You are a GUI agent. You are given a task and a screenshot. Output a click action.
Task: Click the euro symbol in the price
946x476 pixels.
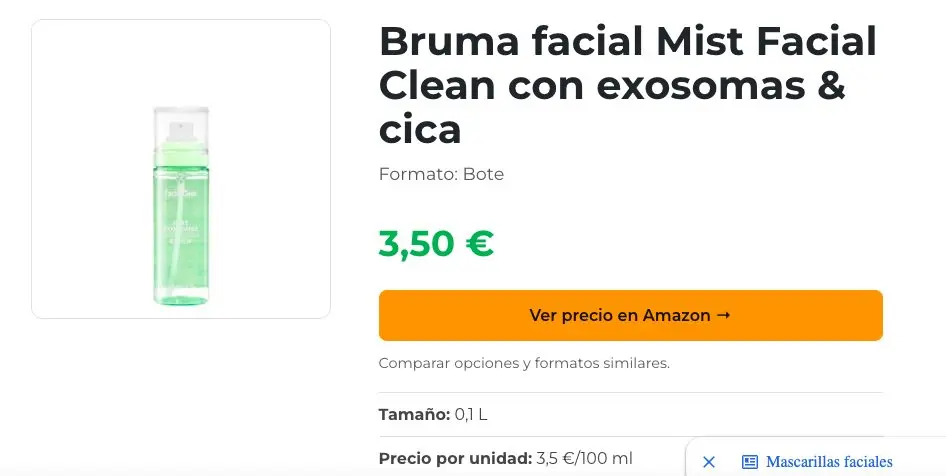[476, 243]
